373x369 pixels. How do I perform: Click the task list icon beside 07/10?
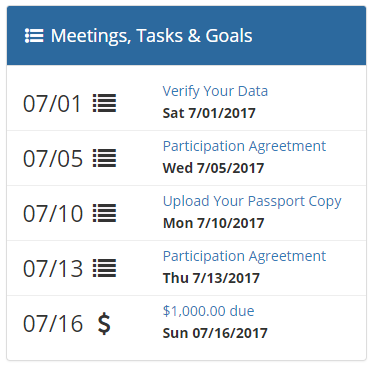coord(104,213)
